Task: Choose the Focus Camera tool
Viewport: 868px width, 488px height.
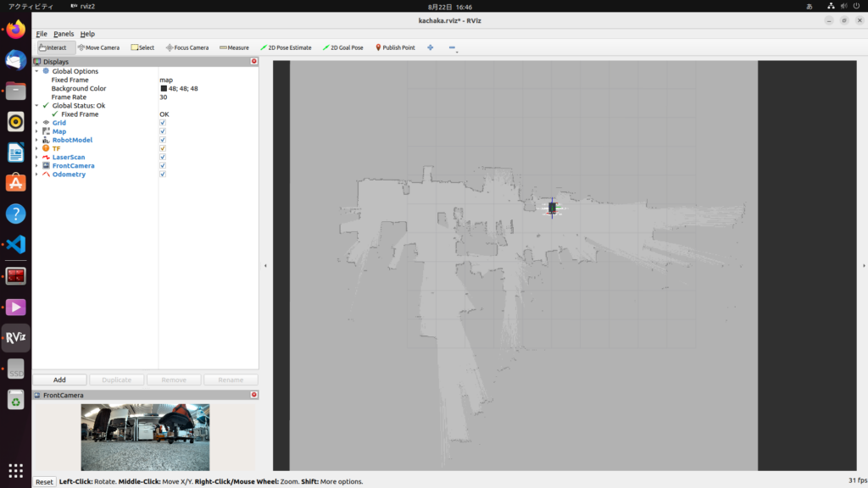Action: click(186, 47)
